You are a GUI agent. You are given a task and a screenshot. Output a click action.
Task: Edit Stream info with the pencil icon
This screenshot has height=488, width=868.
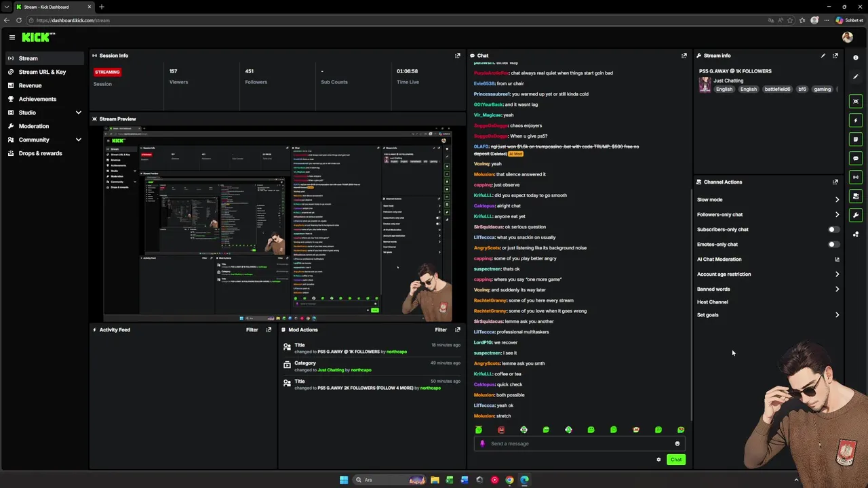[823, 56]
